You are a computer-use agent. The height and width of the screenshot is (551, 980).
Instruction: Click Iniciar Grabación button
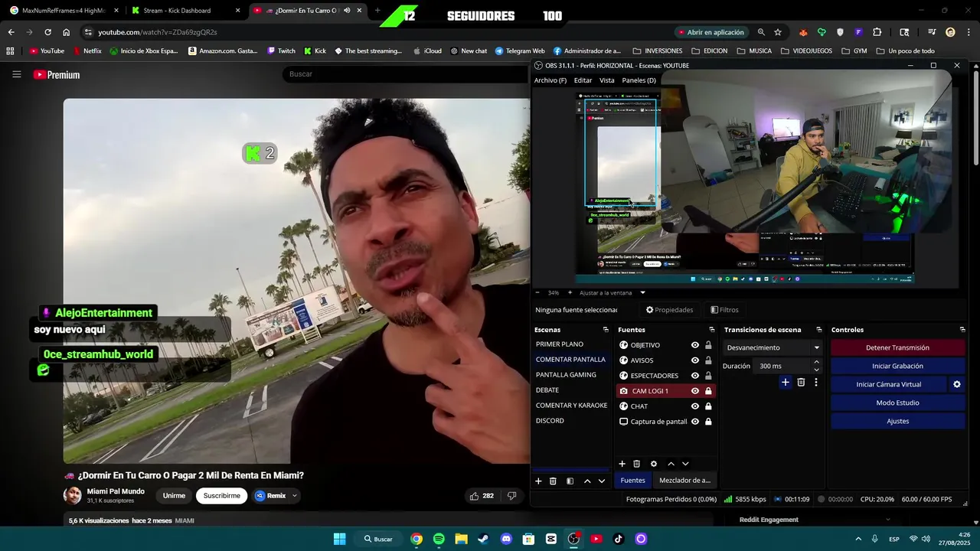point(897,366)
